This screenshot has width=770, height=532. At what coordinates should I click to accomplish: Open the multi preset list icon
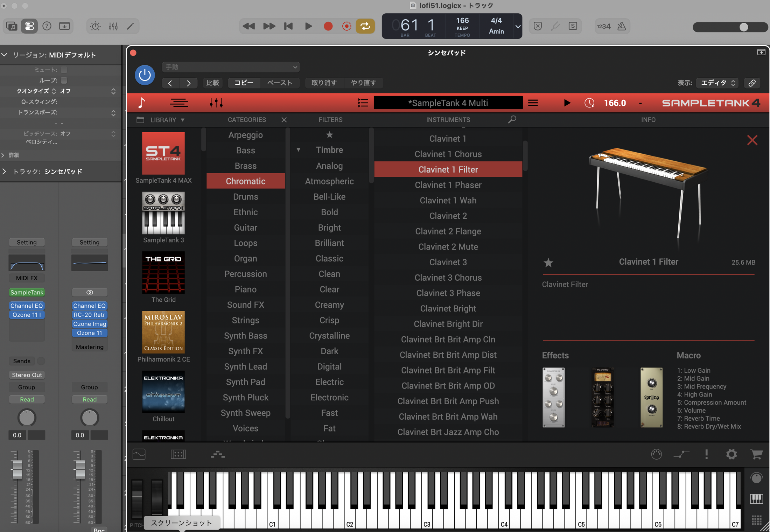[x=363, y=103]
